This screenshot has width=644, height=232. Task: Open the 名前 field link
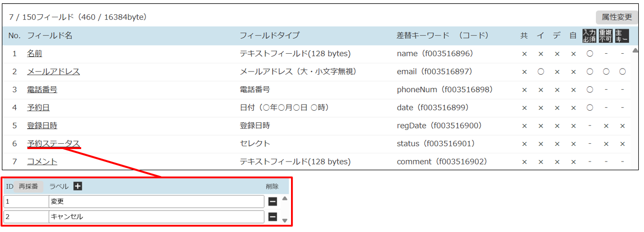pos(35,54)
